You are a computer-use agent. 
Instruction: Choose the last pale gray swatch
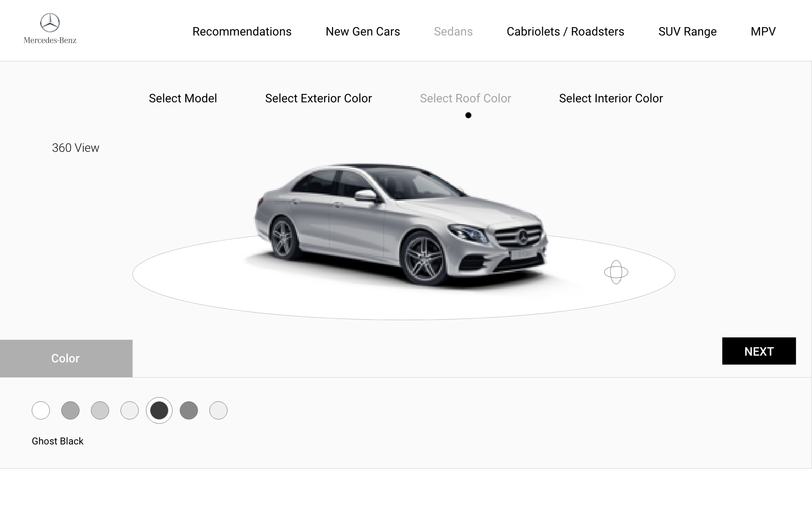(x=218, y=410)
